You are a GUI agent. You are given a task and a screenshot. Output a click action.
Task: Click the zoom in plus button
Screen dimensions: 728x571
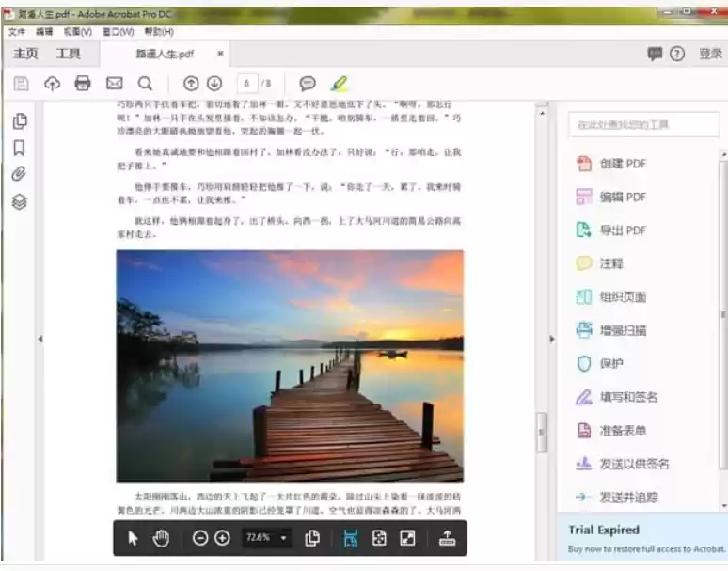coord(222,538)
